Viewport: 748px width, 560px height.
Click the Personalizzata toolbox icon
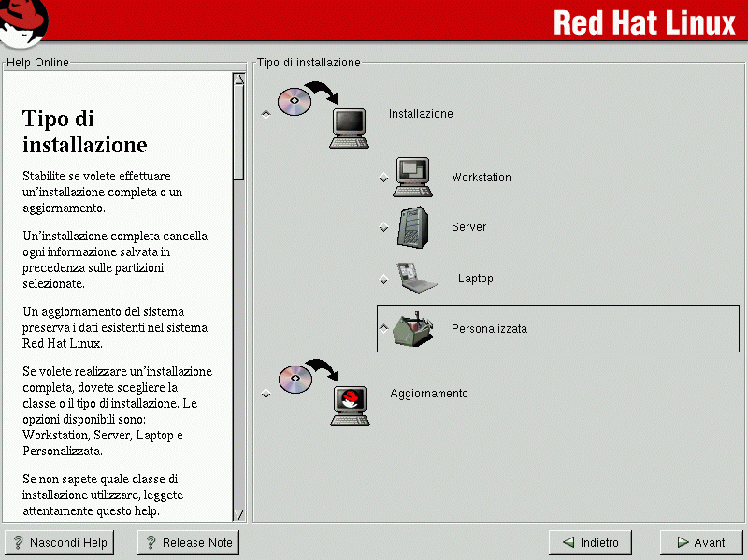click(412, 328)
